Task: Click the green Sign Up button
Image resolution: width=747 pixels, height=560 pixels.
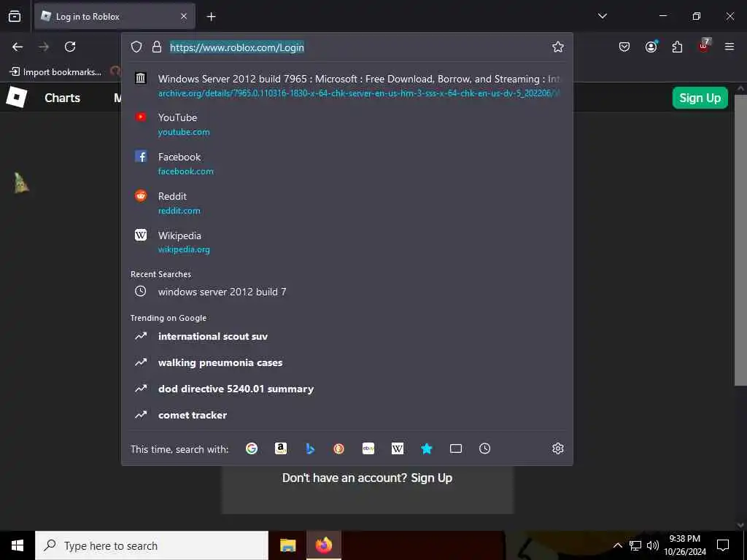Action: coord(700,98)
